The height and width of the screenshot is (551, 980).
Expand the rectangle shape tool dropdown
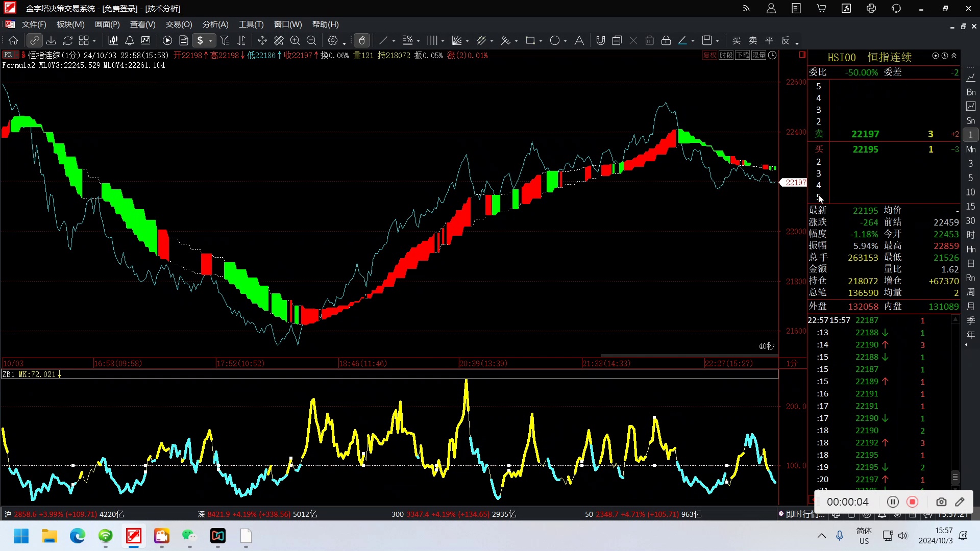click(541, 41)
